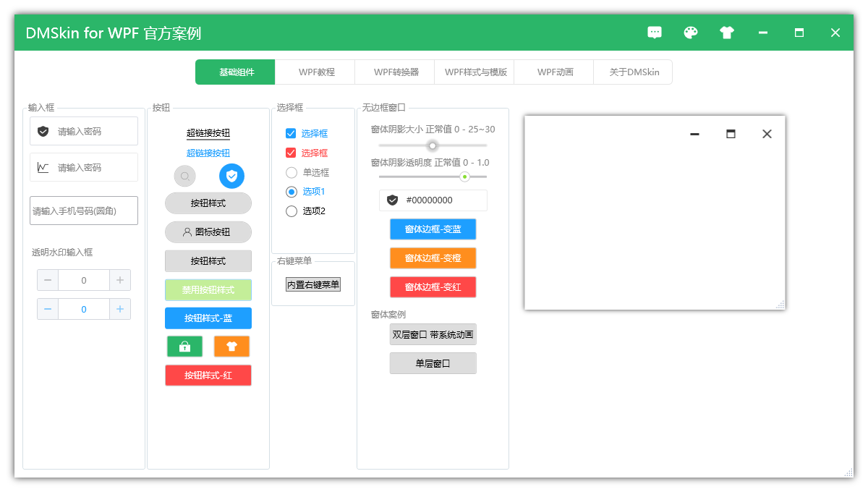The height and width of the screenshot is (492, 868).
Task: Click the 按钮样式-红 red button
Action: pyautogui.click(x=208, y=376)
